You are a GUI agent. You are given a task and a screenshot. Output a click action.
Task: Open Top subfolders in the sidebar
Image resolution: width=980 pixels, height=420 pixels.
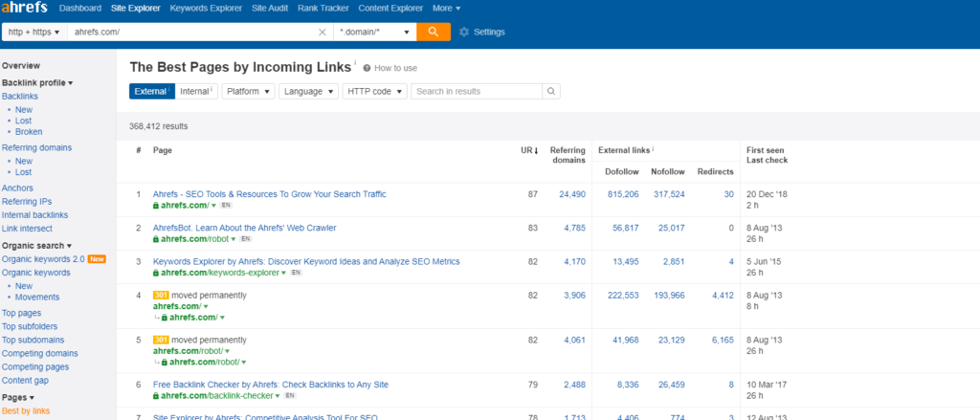(30, 326)
